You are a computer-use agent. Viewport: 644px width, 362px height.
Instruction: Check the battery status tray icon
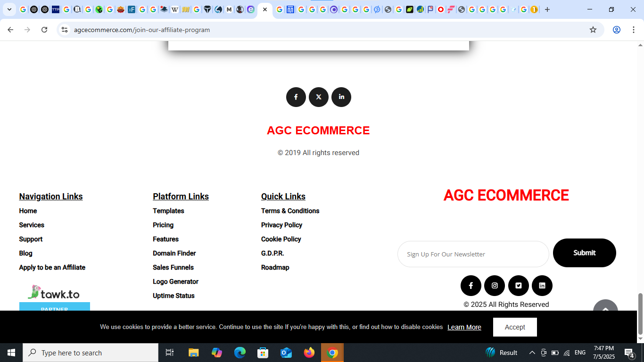[x=555, y=353]
